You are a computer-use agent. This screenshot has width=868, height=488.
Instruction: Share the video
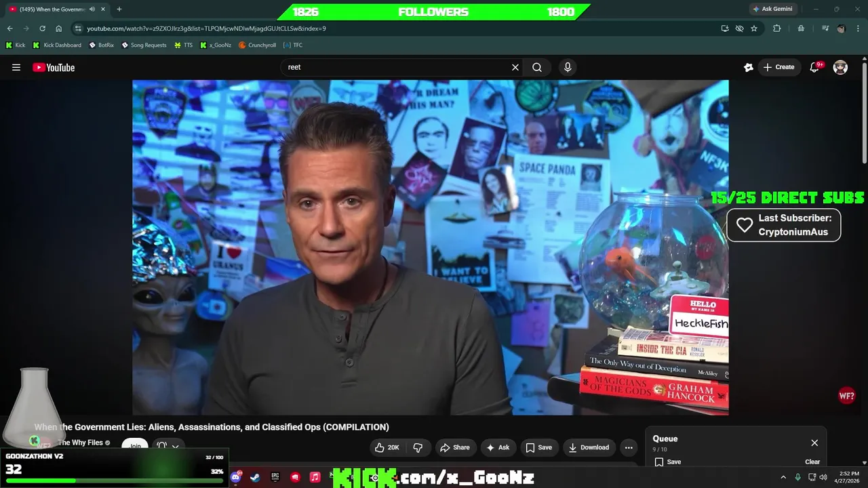click(x=455, y=447)
